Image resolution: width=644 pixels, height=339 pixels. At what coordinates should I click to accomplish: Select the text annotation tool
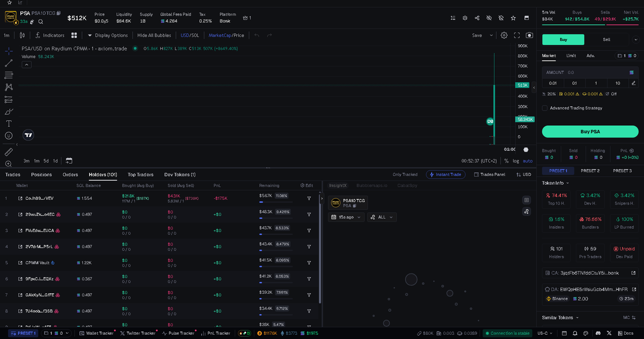(x=9, y=124)
